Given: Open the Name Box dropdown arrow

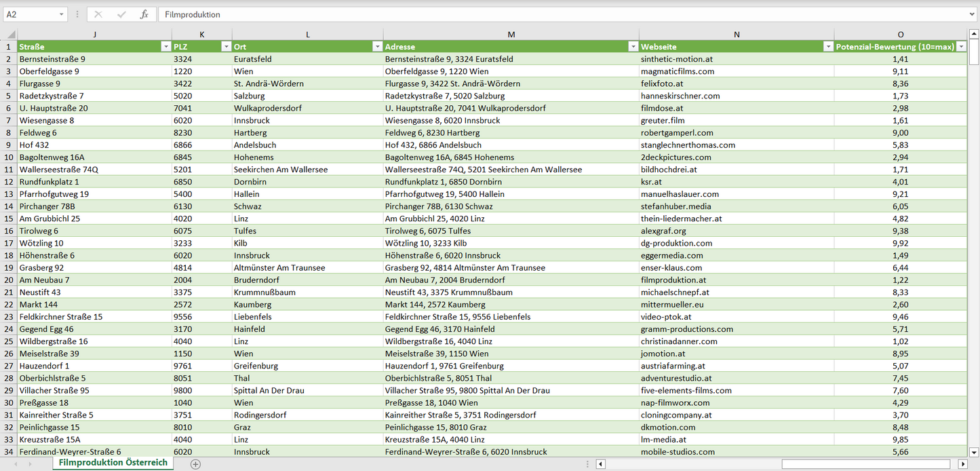Looking at the screenshot, I should [61, 14].
